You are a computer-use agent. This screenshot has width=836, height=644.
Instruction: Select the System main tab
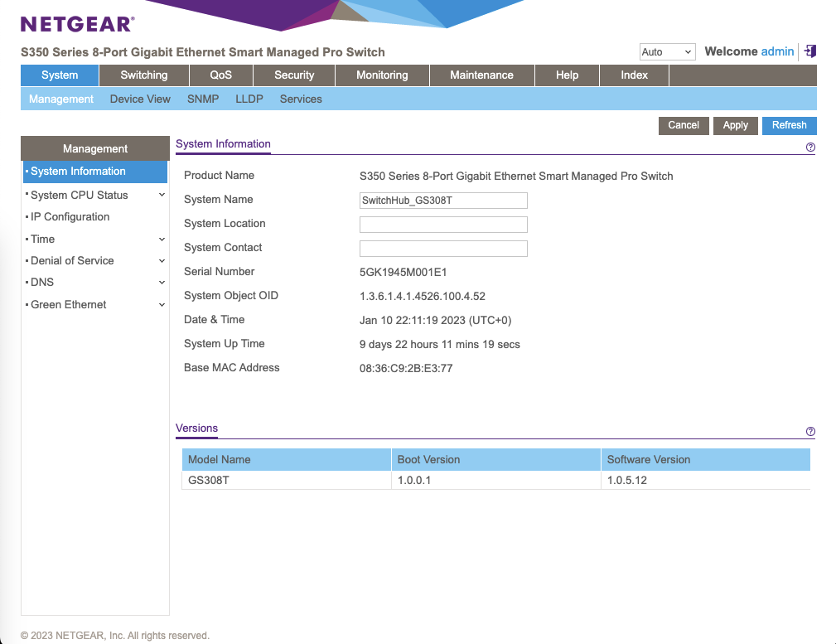[x=60, y=75]
